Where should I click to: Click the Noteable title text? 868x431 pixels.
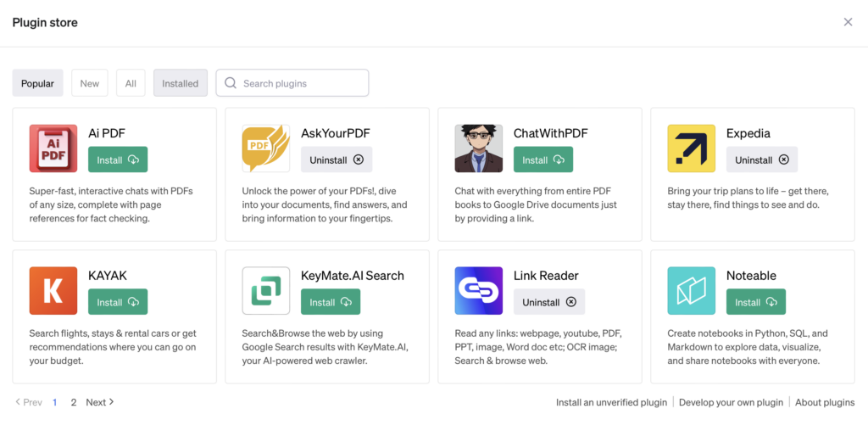click(x=751, y=276)
